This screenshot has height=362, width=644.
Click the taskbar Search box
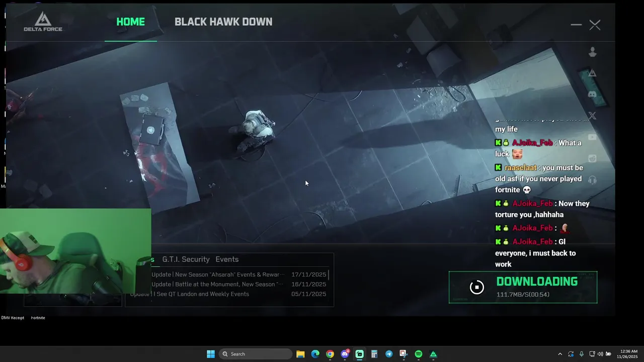(255, 354)
